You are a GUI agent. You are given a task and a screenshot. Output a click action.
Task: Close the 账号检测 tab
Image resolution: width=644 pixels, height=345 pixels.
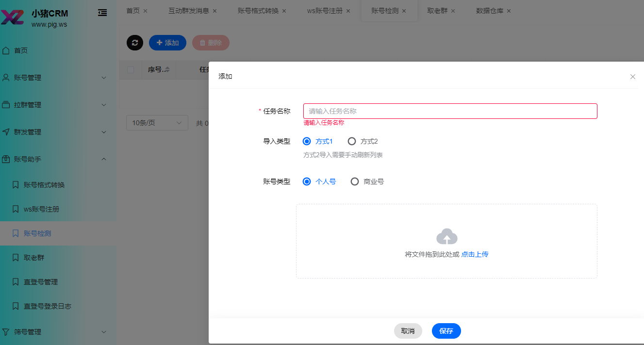point(404,11)
